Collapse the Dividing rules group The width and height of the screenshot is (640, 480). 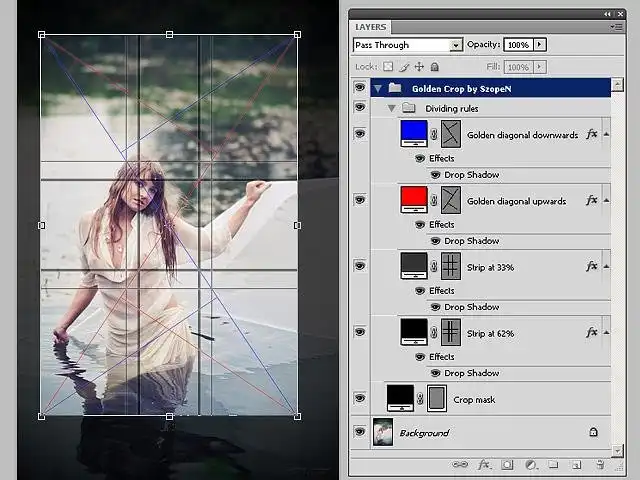click(x=392, y=109)
